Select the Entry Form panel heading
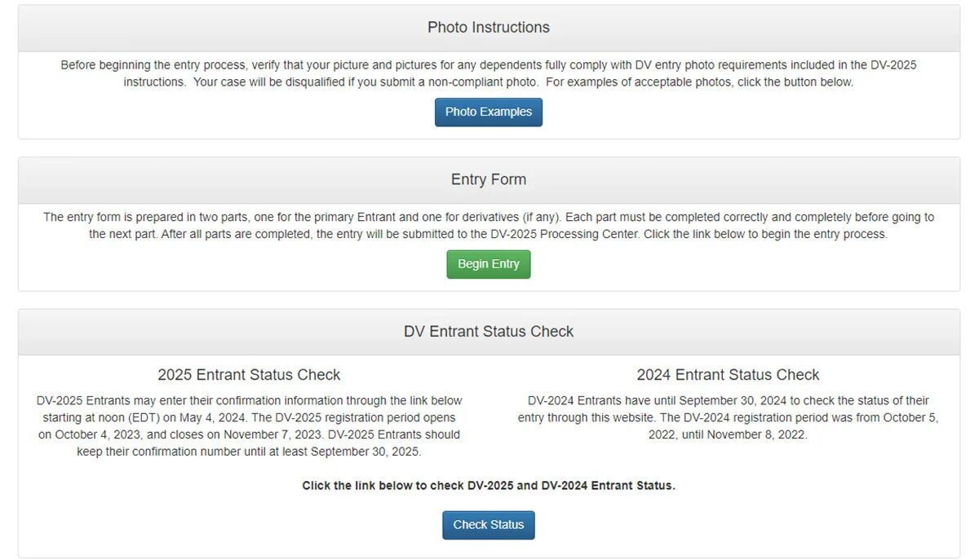The height and width of the screenshot is (560, 979). point(488,179)
